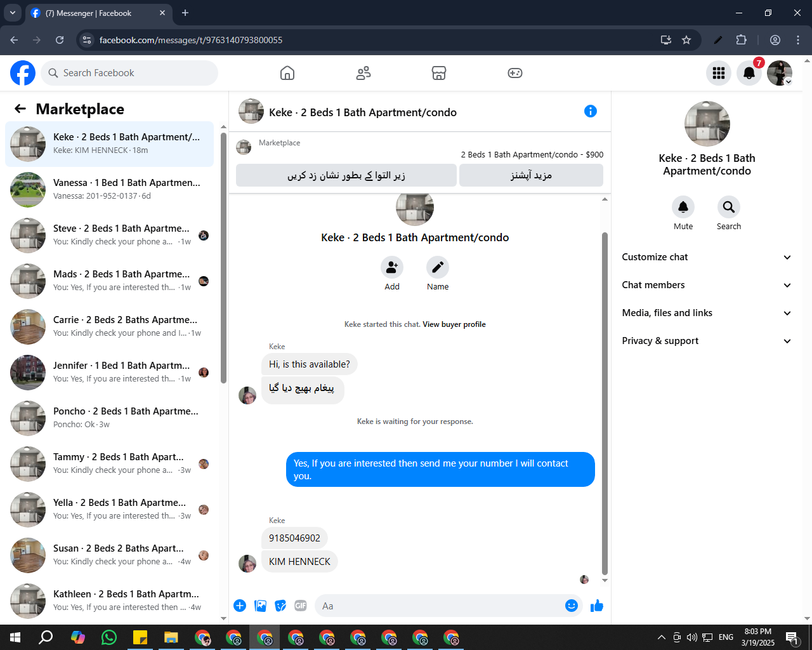The width and height of the screenshot is (812, 650).
Task: Open the Poncho conversation
Action: click(109, 418)
